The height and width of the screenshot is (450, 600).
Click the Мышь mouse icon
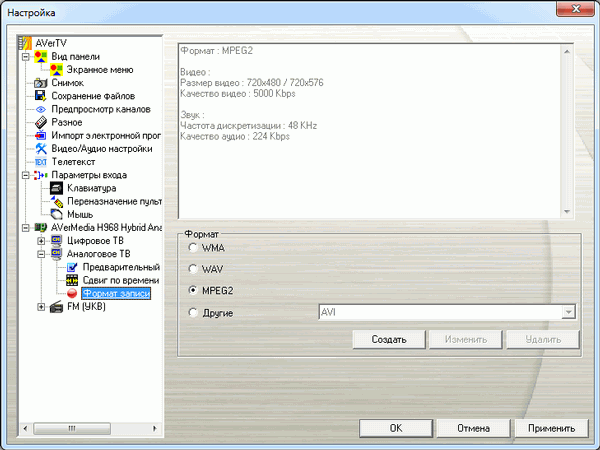pos(56,214)
